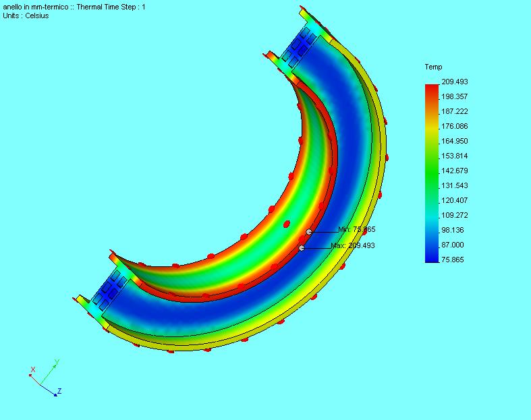The width and height of the screenshot is (531, 420).
Task: Click the 142.679 legend value
Action: coord(454,171)
